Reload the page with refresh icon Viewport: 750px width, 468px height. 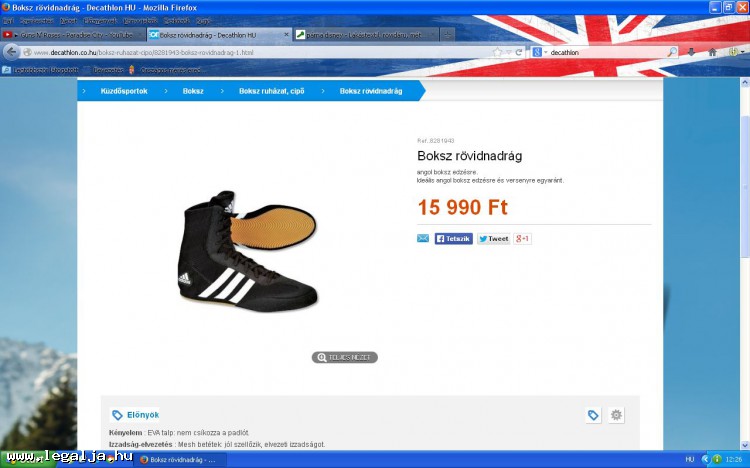click(518, 52)
